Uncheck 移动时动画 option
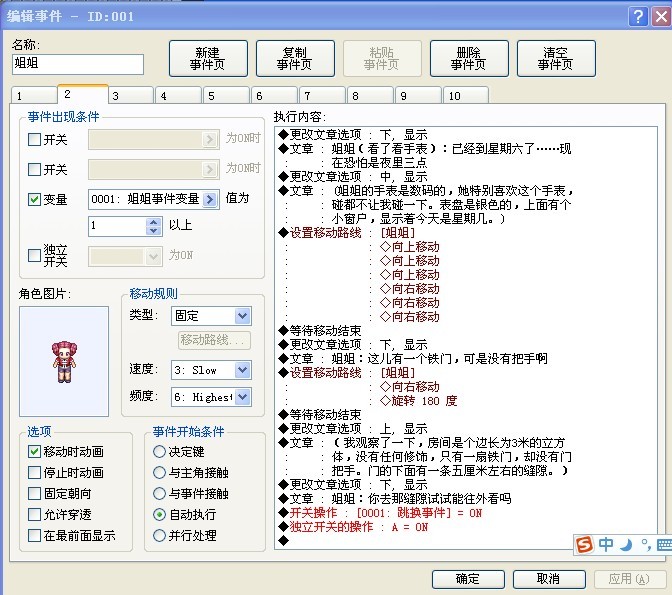This screenshot has width=672, height=595. [x=34, y=451]
